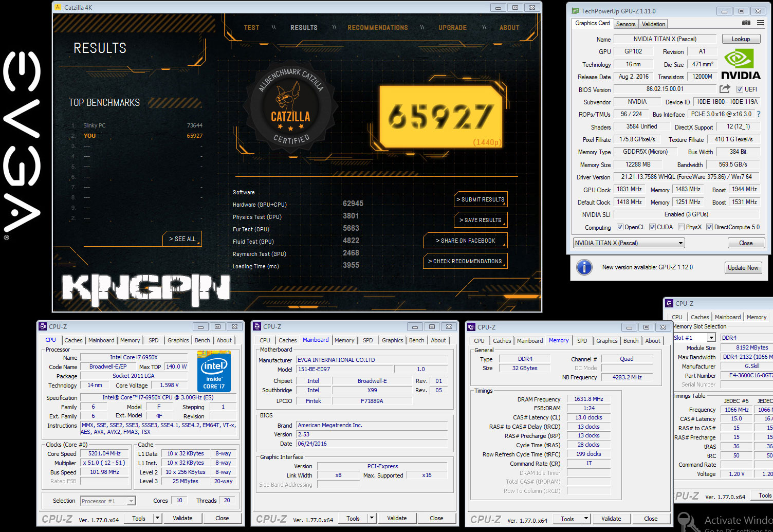Click the Specification field i7-6950X CPU @ 3.00GHz
Screen dimensions: 773x532
pyautogui.click(x=158, y=397)
